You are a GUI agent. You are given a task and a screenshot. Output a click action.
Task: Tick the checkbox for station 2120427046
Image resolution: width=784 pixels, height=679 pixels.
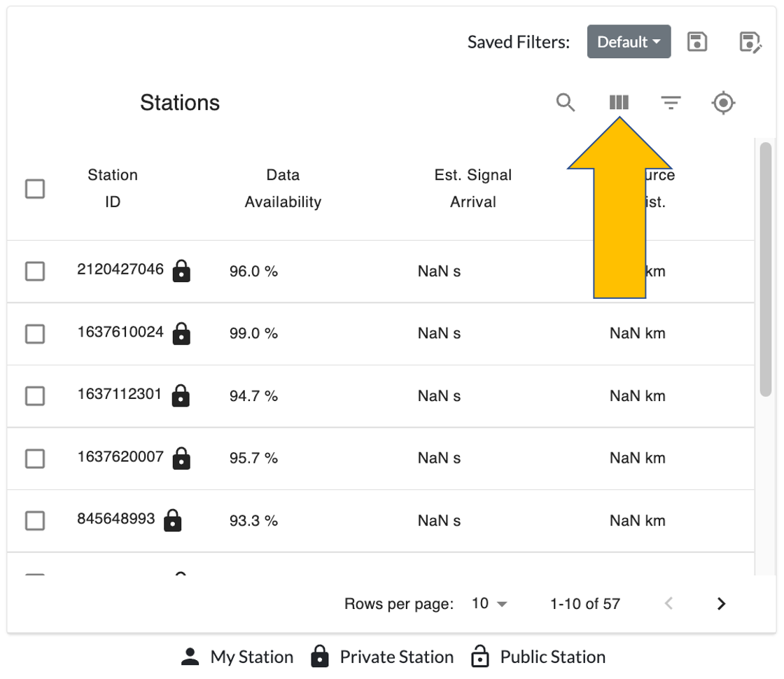click(35, 271)
